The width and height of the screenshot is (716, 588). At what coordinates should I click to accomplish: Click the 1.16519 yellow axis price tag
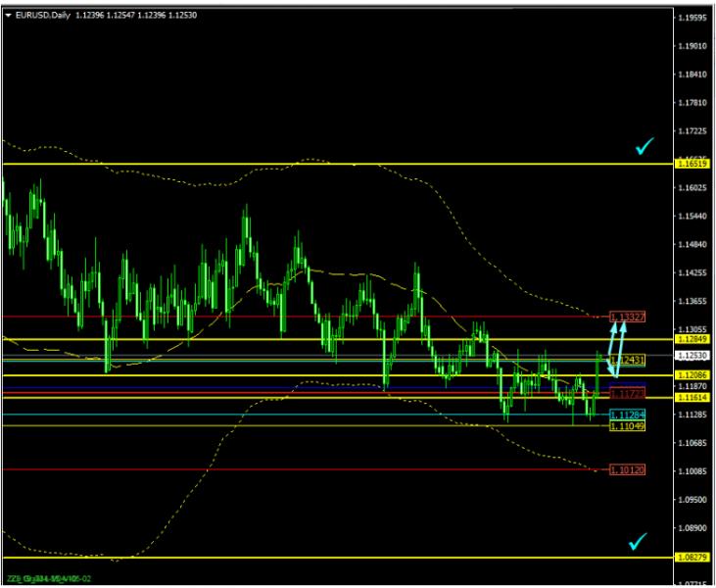click(x=692, y=163)
